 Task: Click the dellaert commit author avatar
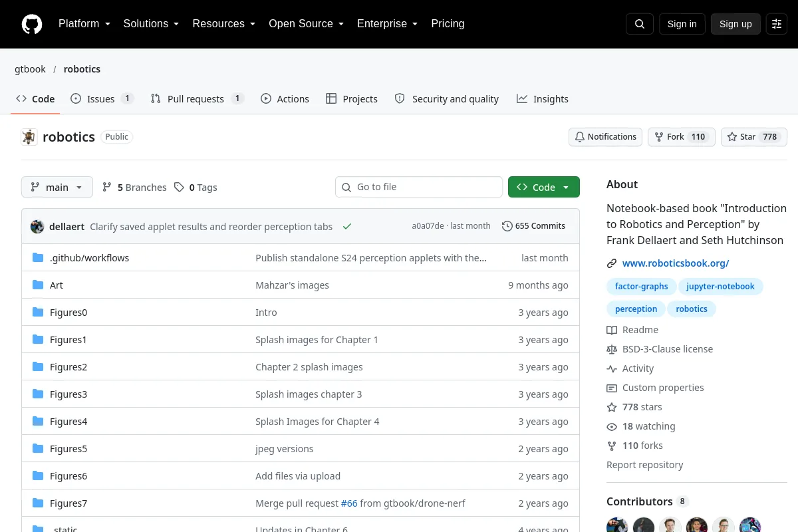tap(37, 226)
